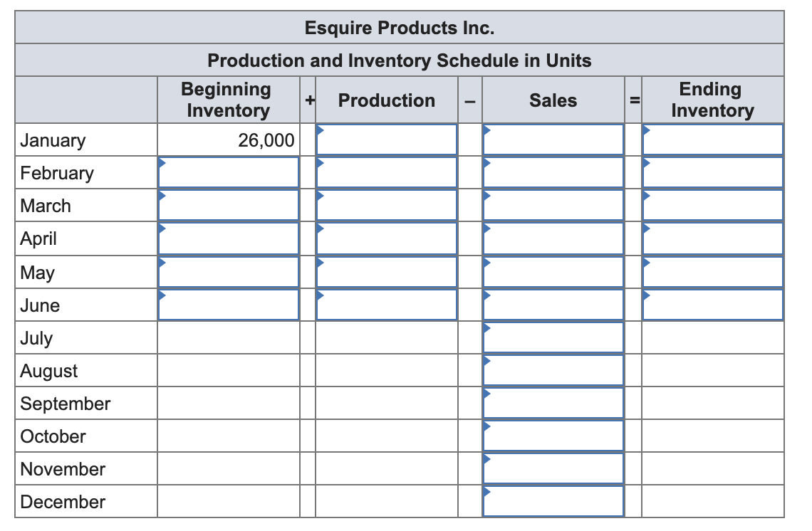Click the January Production input cell

pos(386,140)
